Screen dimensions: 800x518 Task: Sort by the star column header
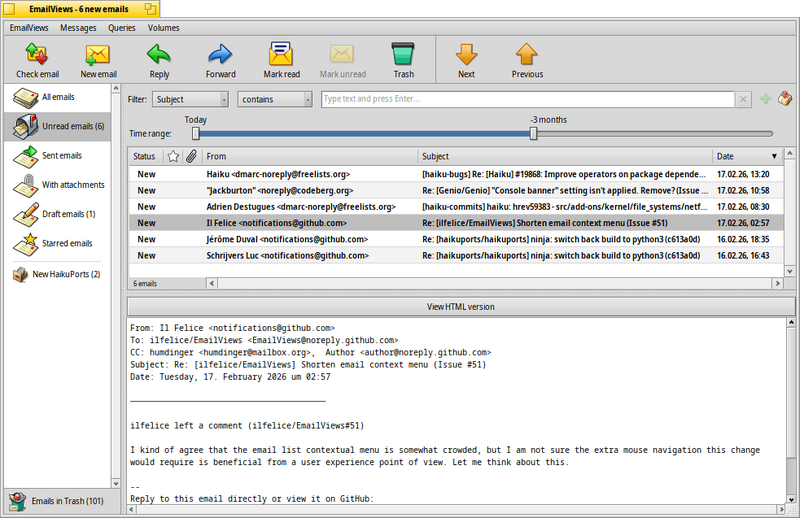pos(173,156)
